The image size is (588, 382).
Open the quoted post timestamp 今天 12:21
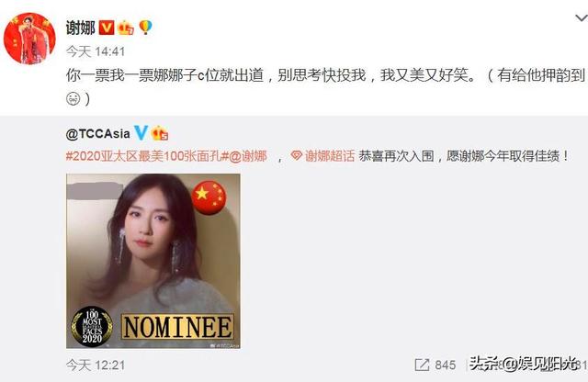pos(96,365)
